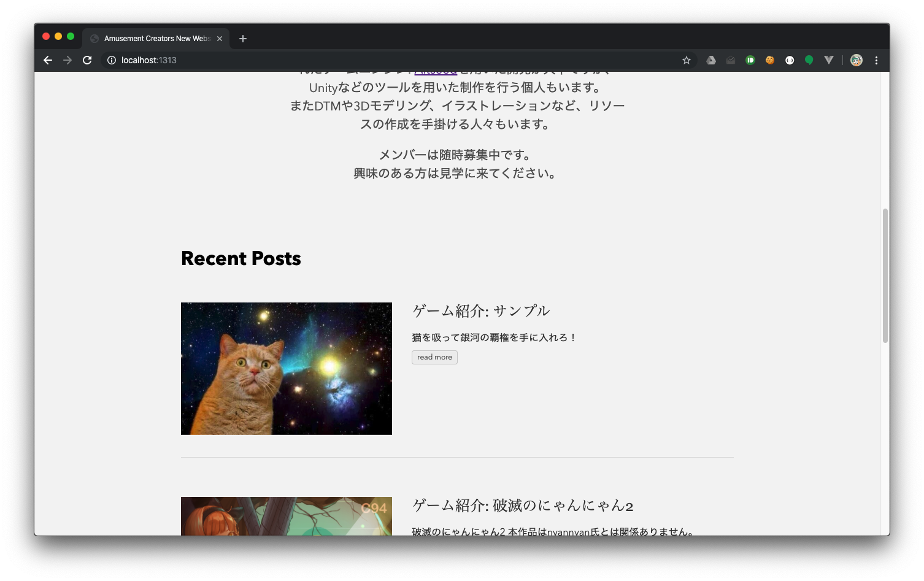View site information for localhost

coord(112,60)
